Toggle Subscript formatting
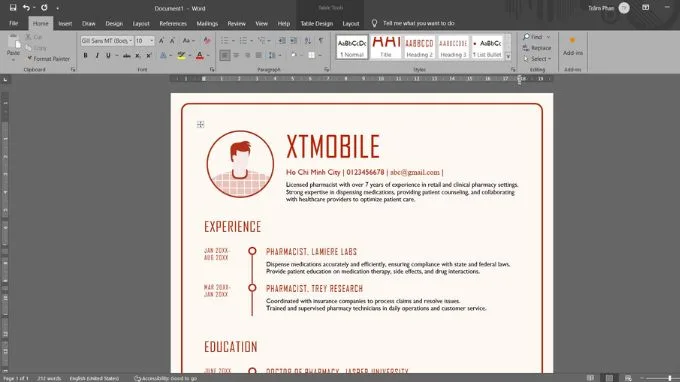The image size is (680, 382). (x=137, y=56)
